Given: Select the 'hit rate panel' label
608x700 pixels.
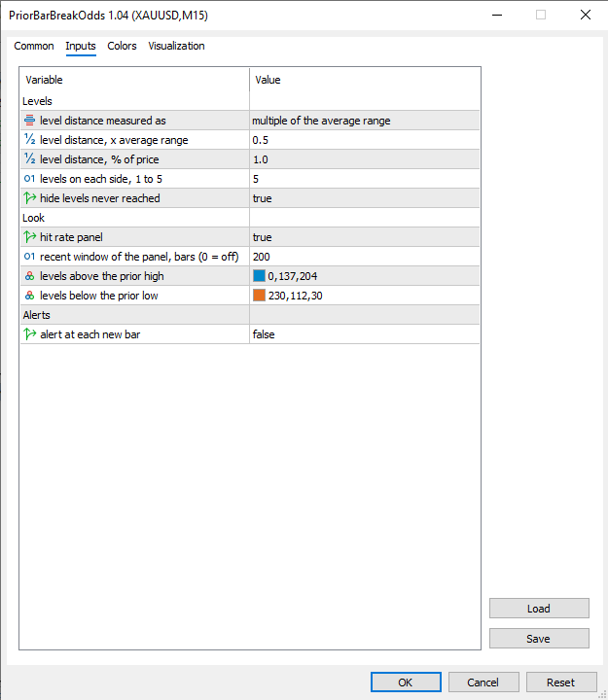Looking at the screenshot, I should [71, 237].
